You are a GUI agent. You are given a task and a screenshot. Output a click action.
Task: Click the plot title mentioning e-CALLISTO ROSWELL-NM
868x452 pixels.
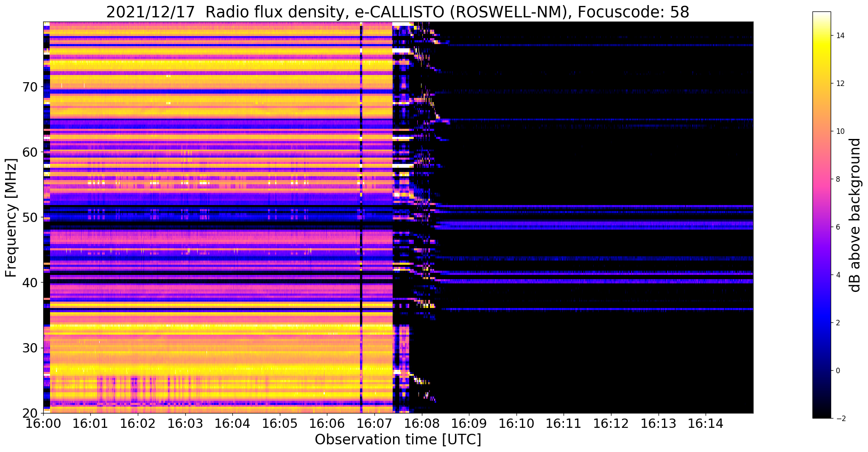398,12
